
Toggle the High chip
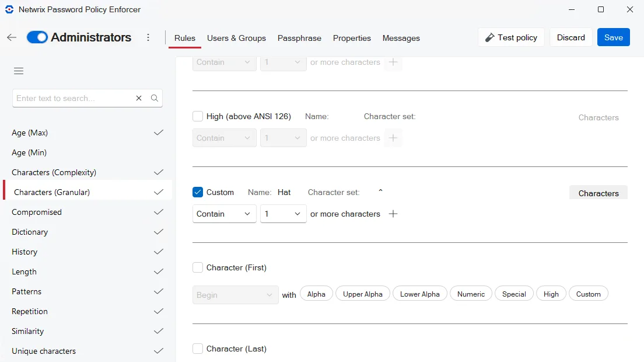[x=551, y=294]
